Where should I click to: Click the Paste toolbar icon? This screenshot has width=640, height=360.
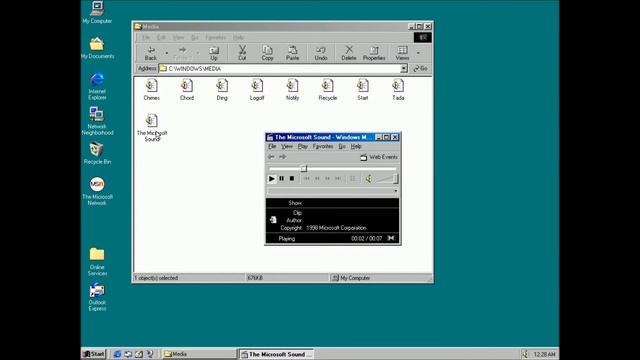coord(292,53)
